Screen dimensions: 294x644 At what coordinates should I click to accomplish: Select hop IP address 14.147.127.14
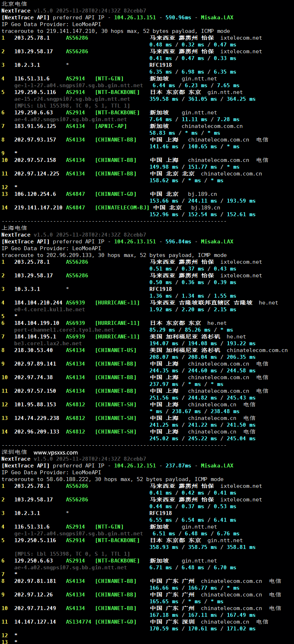click(x=35, y=622)
